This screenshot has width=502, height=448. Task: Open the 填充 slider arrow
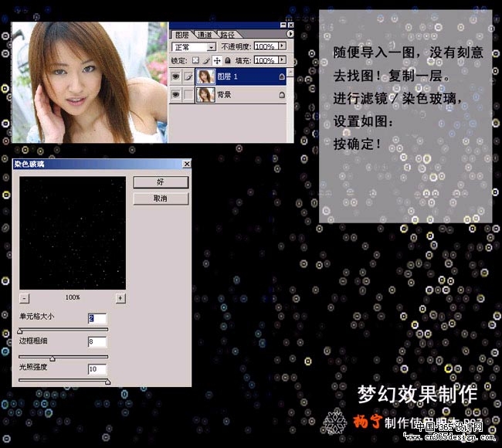click(282, 60)
